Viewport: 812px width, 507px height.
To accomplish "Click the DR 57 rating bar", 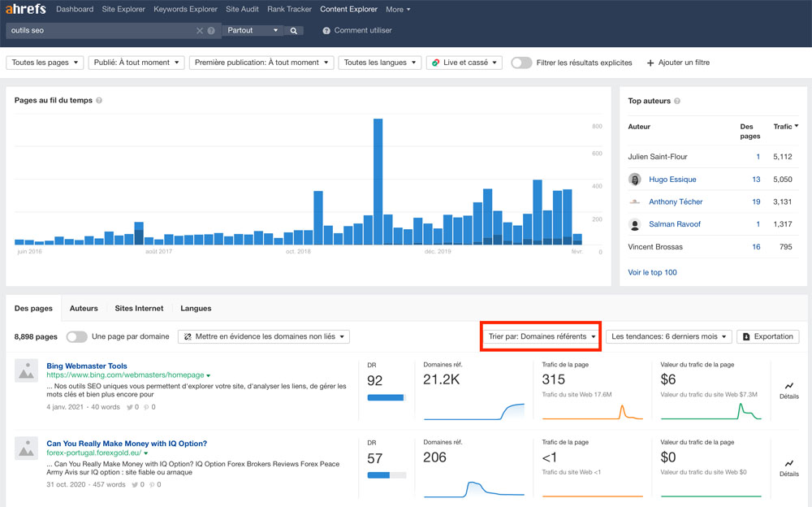I will pos(387,474).
